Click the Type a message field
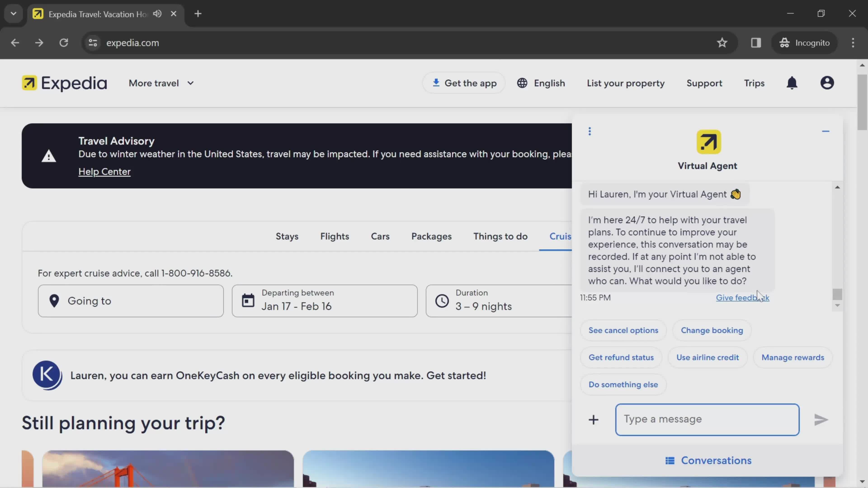The width and height of the screenshot is (868, 488). (x=707, y=420)
